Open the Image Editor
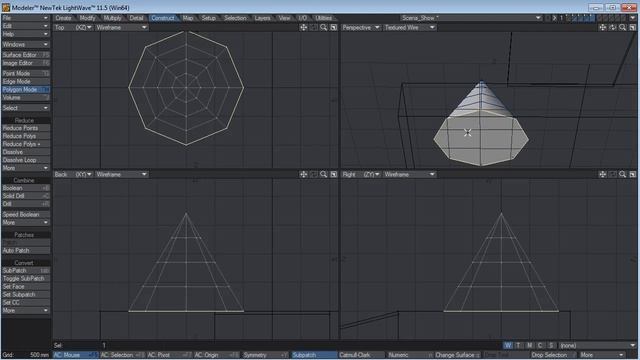The height and width of the screenshot is (360, 640). [26, 63]
